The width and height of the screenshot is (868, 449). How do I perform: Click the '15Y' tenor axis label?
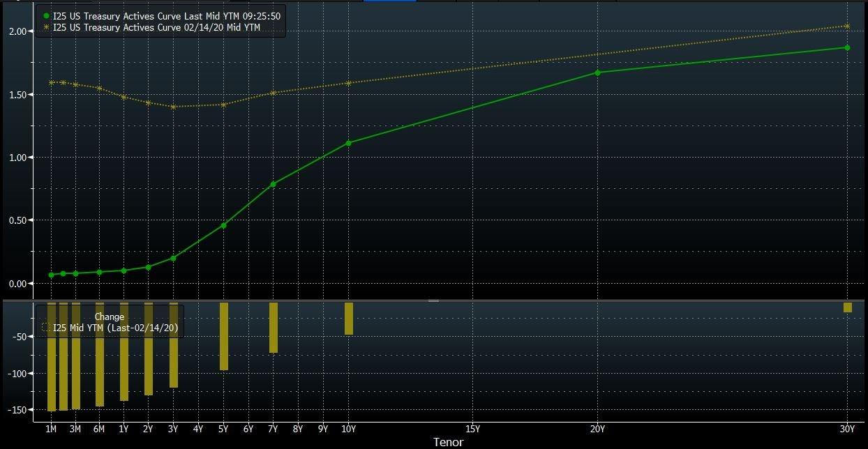pyautogui.click(x=472, y=429)
